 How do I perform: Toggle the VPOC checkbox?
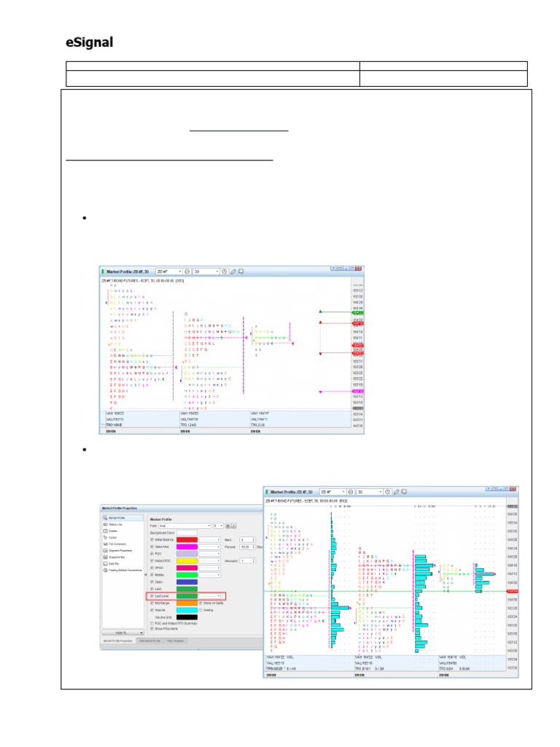click(152, 568)
